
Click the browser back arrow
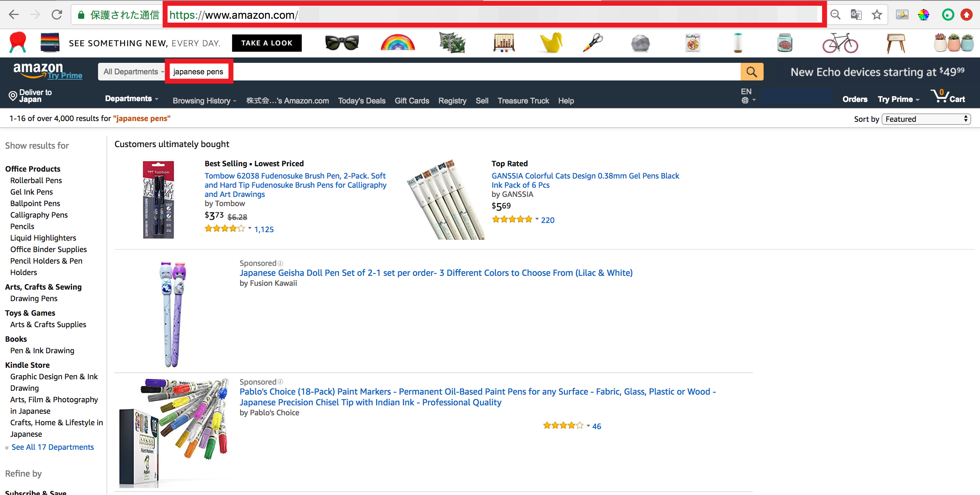14,15
